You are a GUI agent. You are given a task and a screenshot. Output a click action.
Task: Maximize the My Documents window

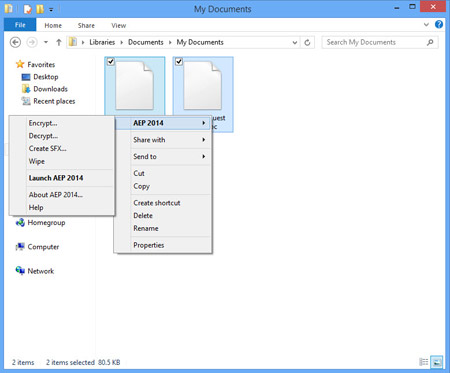[x=412, y=7]
